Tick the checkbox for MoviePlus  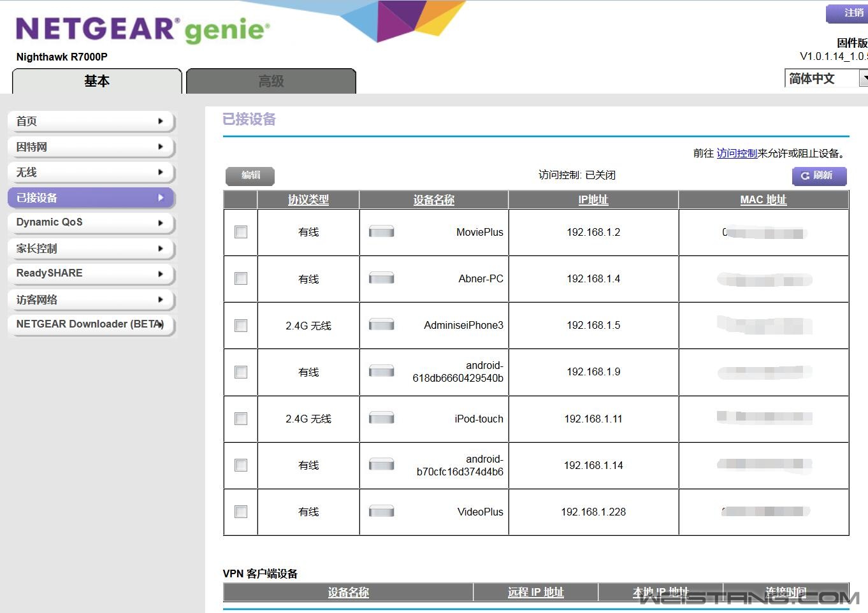click(241, 232)
